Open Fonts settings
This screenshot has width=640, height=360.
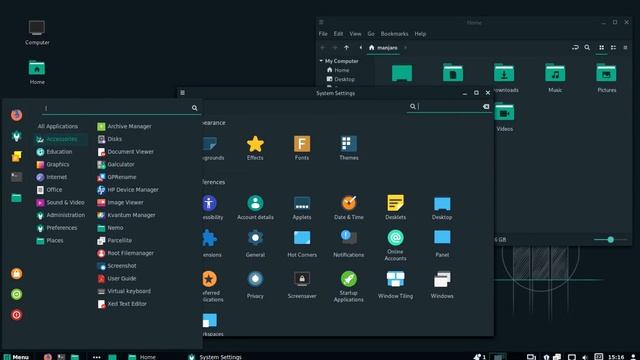coord(302,148)
